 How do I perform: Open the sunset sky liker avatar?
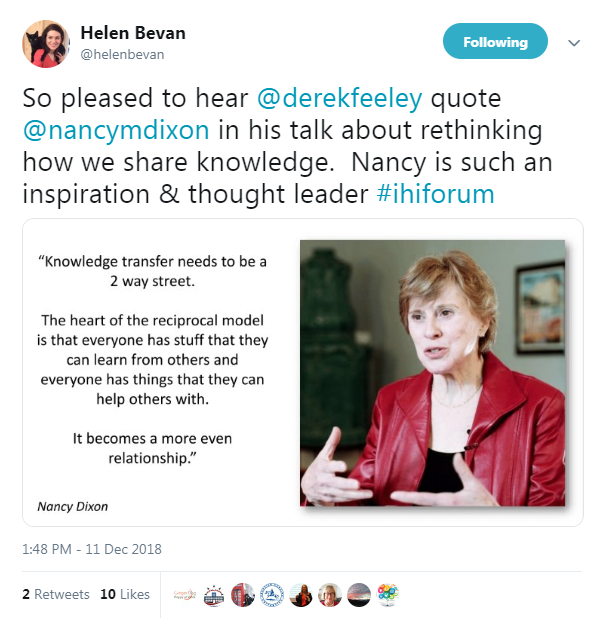[359, 594]
